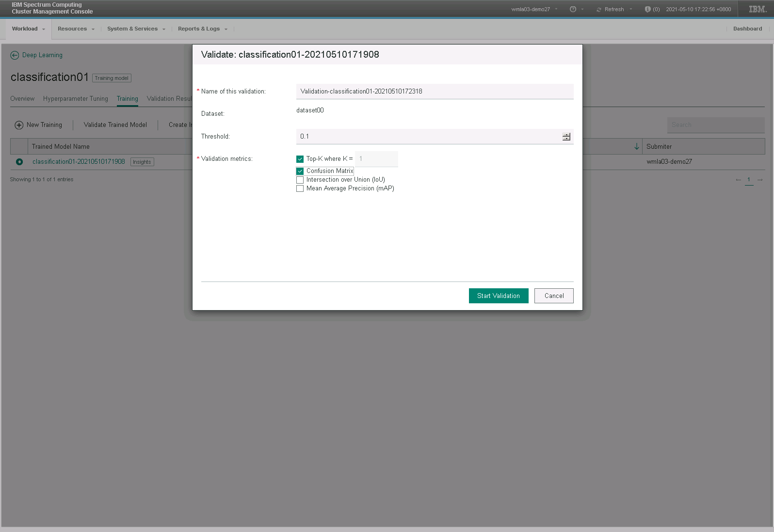The image size is (774, 532).
Task: Open the Workload dropdown menu
Action: point(29,29)
